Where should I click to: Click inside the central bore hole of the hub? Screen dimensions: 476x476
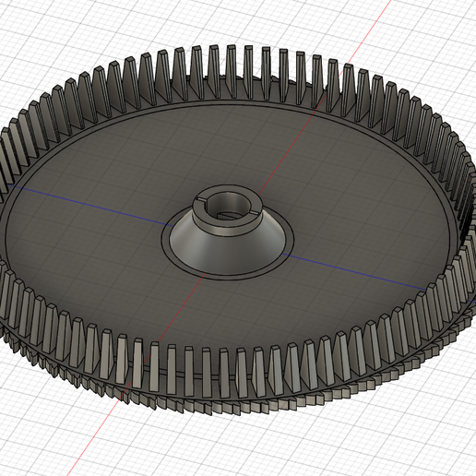pyautogui.click(x=228, y=206)
